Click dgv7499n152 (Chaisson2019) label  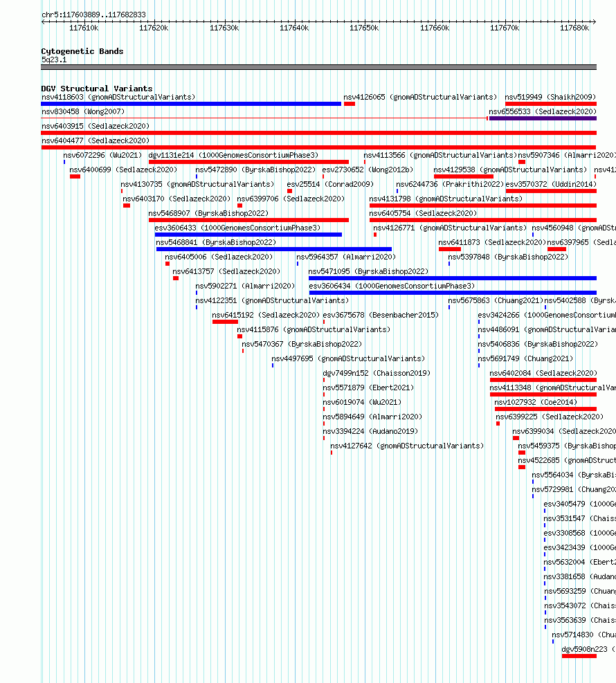tap(377, 373)
